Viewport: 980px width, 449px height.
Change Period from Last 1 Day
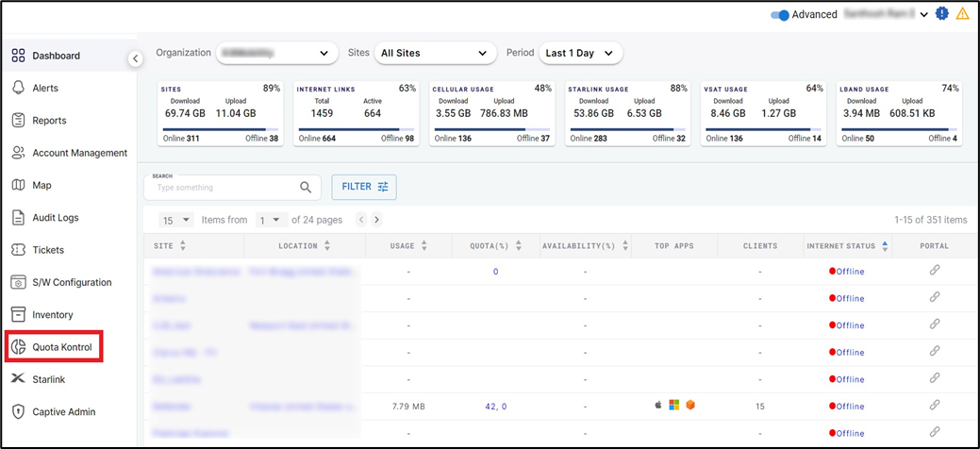(580, 54)
